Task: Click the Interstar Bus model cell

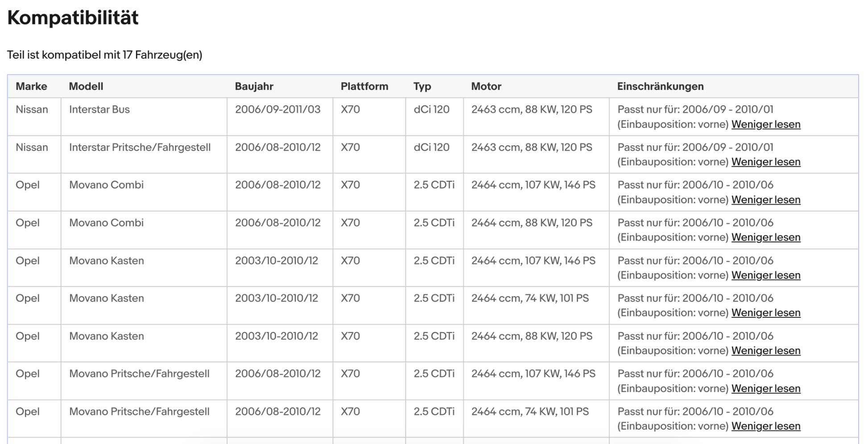Action: [x=99, y=110]
